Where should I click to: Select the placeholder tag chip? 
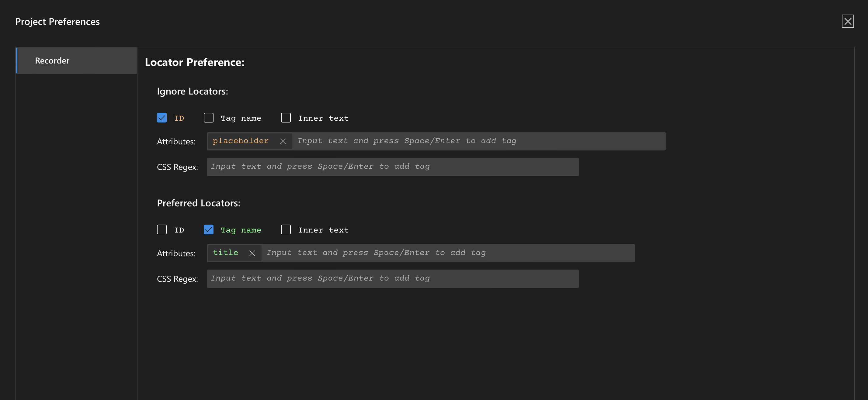241,141
